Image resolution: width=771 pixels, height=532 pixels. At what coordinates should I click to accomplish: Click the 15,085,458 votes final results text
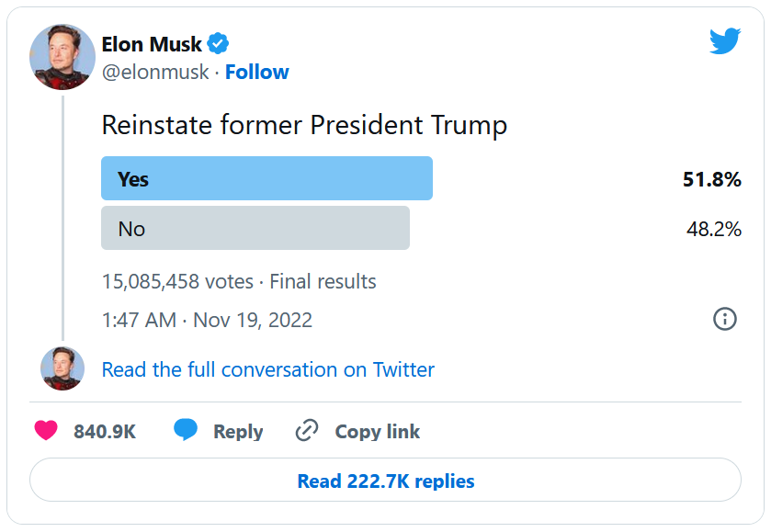[x=239, y=281]
